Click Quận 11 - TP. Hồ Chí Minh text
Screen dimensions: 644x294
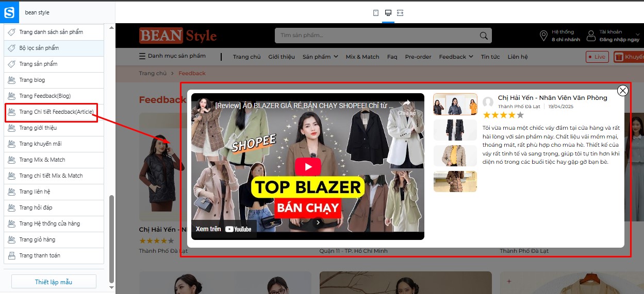point(353,251)
